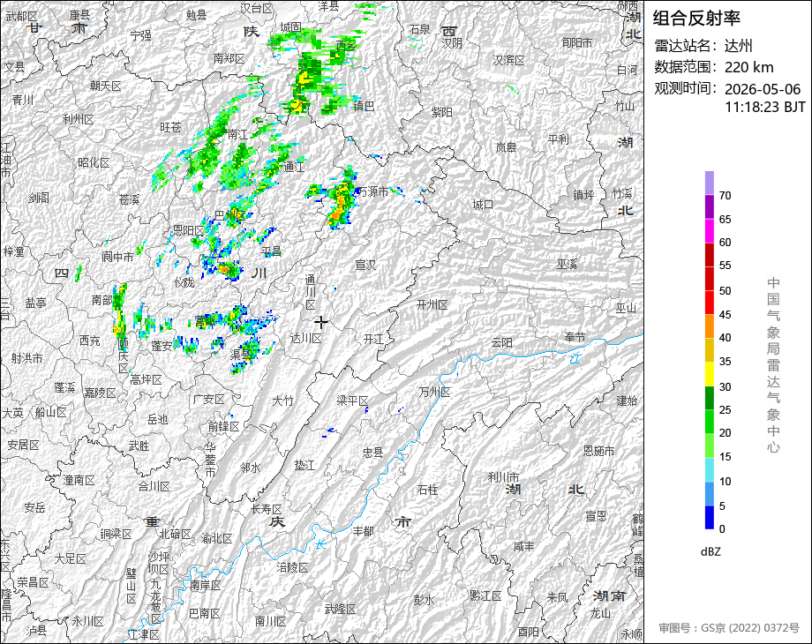Click the '忠县' map label
The height and width of the screenshot is (644, 812).
372,453
